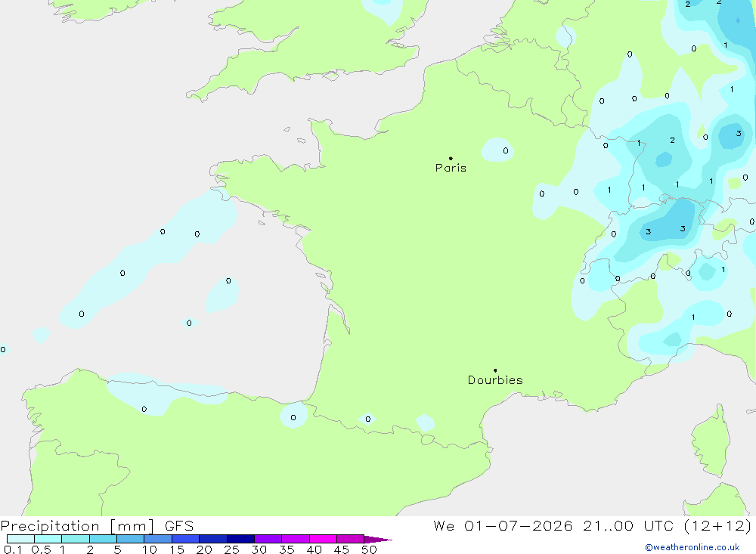This screenshot has height=554, width=756.
Task: Select the Paris location dot marker
Action: 451,158
